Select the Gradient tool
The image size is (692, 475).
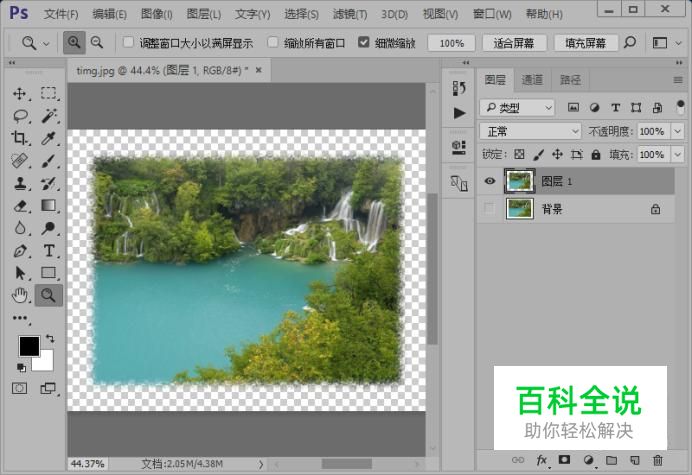(49, 205)
